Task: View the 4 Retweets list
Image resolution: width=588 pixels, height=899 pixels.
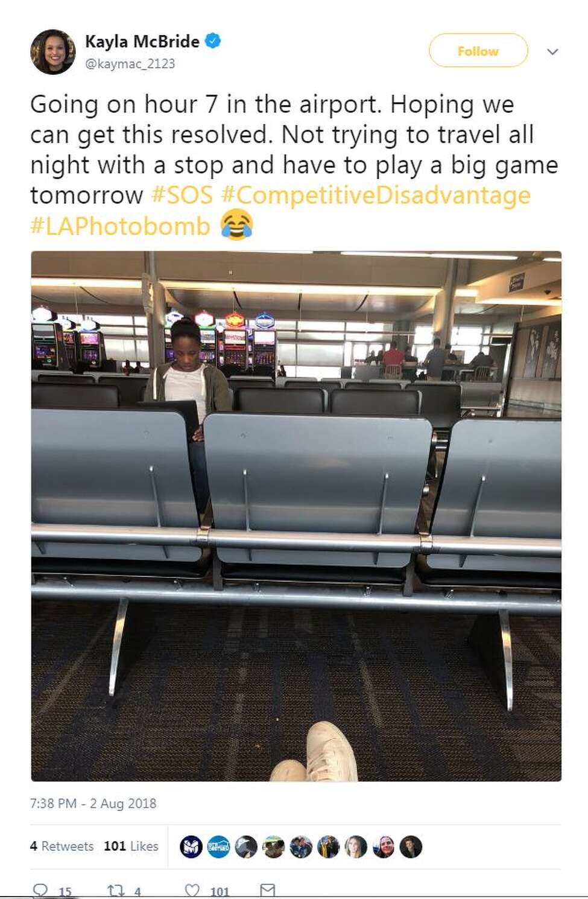Action: pos(62,847)
